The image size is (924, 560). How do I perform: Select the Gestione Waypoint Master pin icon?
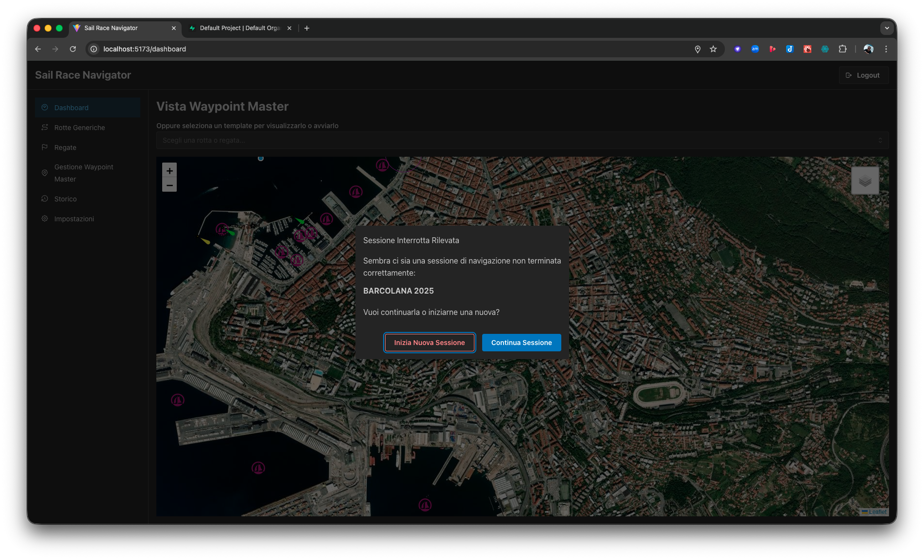pos(45,173)
